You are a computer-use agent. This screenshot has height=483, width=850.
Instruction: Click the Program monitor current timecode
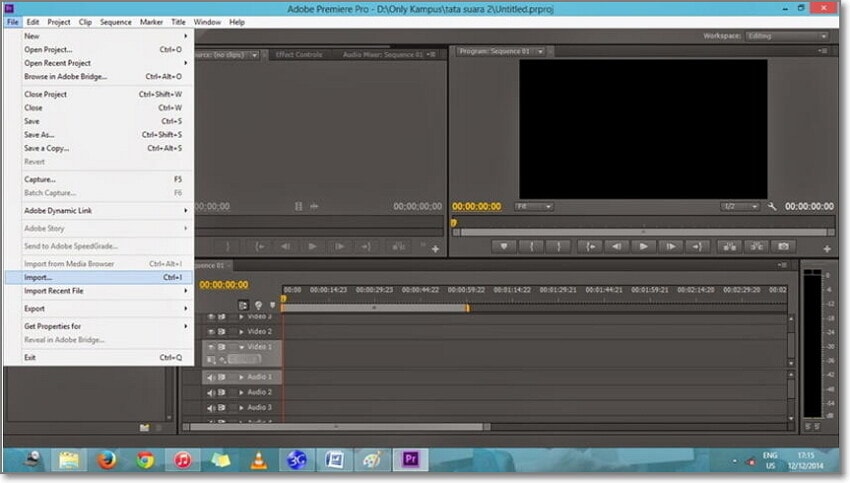coord(476,207)
